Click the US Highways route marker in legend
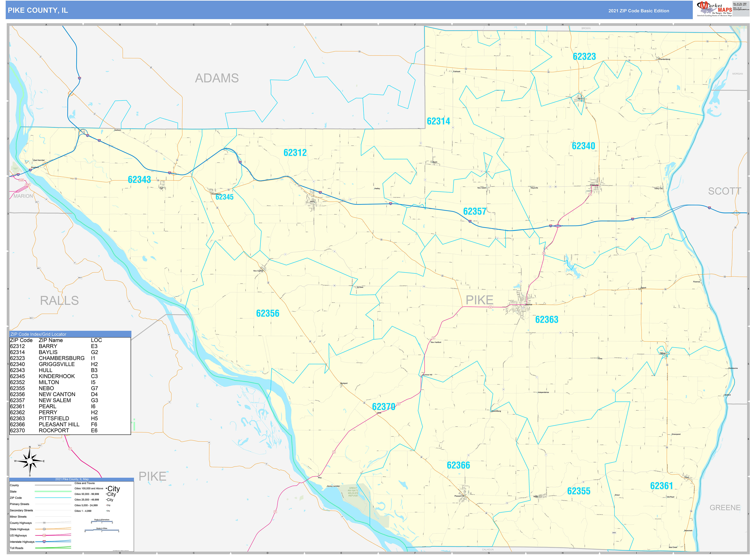This screenshot has height=555, width=756. (x=44, y=536)
